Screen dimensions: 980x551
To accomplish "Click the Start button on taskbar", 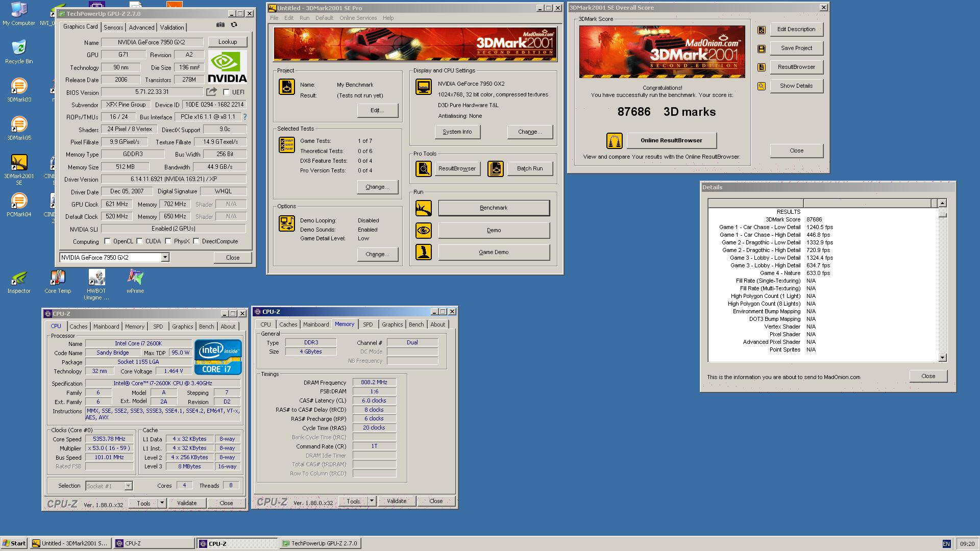I will pyautogui.click(x=14, y=543).
